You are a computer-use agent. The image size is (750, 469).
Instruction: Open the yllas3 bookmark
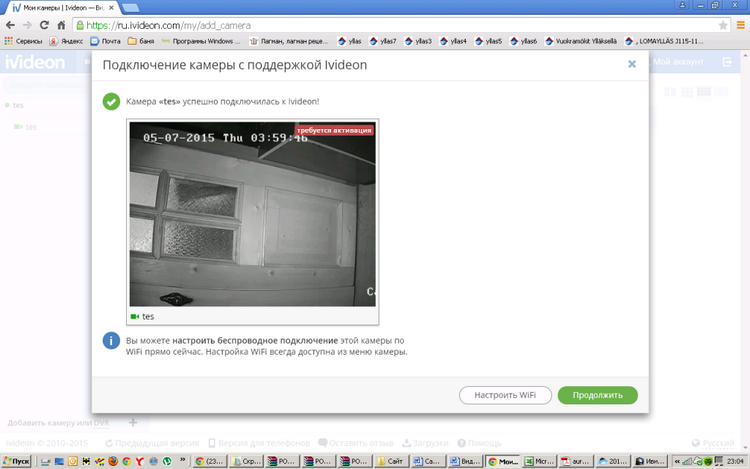pos(418,41)
